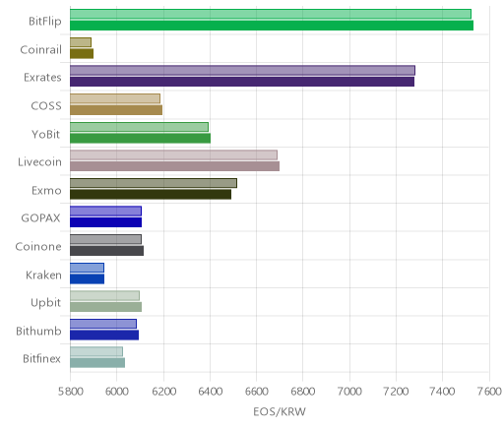Click the light purple Exrates bar

pyautogui.click(x=242, y=70)
